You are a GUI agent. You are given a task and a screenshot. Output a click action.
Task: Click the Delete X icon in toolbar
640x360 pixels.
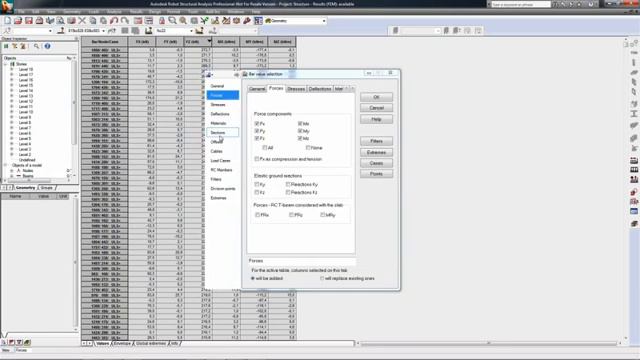82,20
